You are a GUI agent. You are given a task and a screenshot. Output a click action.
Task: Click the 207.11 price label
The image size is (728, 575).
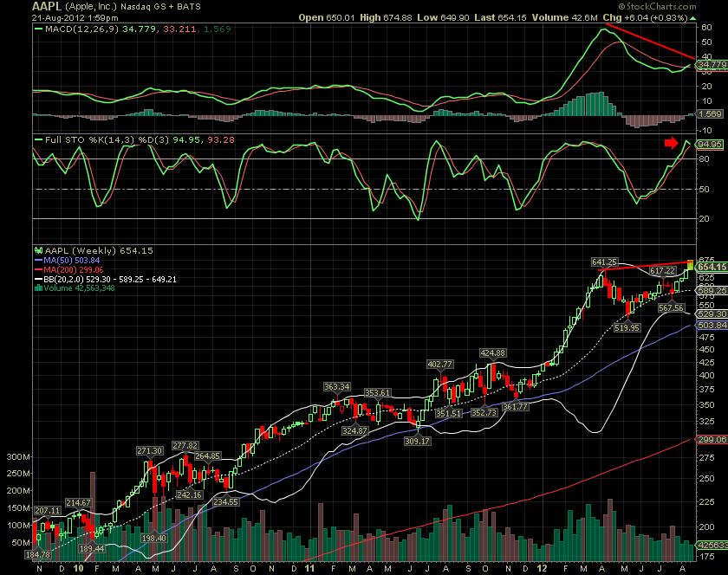click(48, 511)
